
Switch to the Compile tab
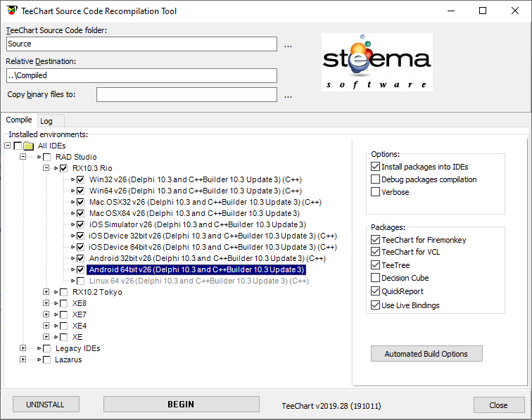tap(19, 120)
